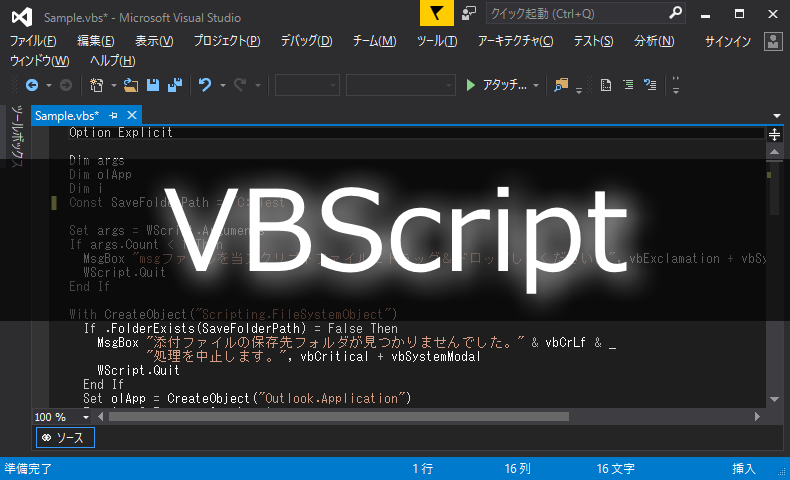This screenshot has height=480, width=790.
Task: Click the Navigate Forward button
Action: pyautogui.click(x=65, y=85)
